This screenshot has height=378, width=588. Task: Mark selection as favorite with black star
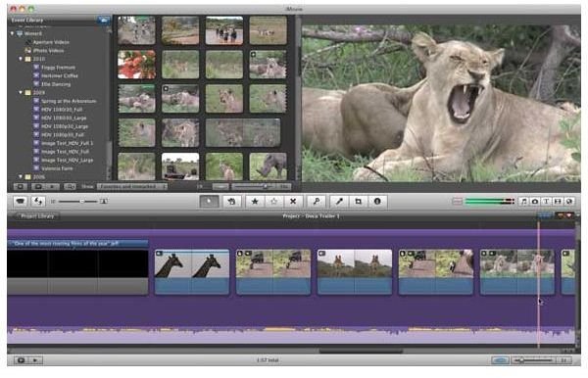tap(255, 202)
